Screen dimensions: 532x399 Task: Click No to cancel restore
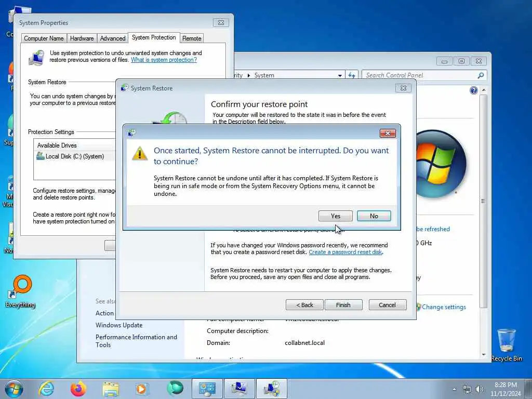[374, 216]
